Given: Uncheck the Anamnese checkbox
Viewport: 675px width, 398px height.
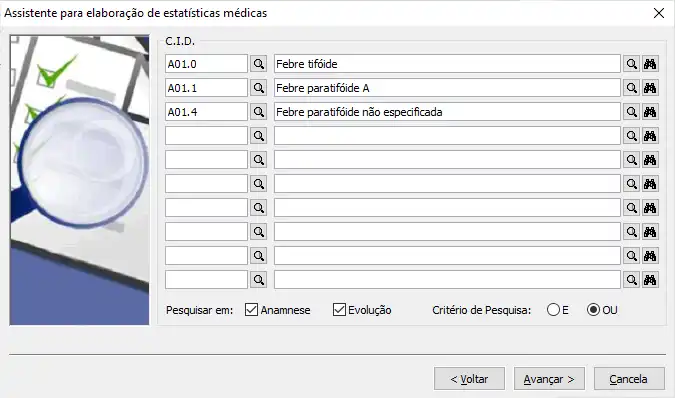Looking at the screenshot, I should (x=251, y=309).
